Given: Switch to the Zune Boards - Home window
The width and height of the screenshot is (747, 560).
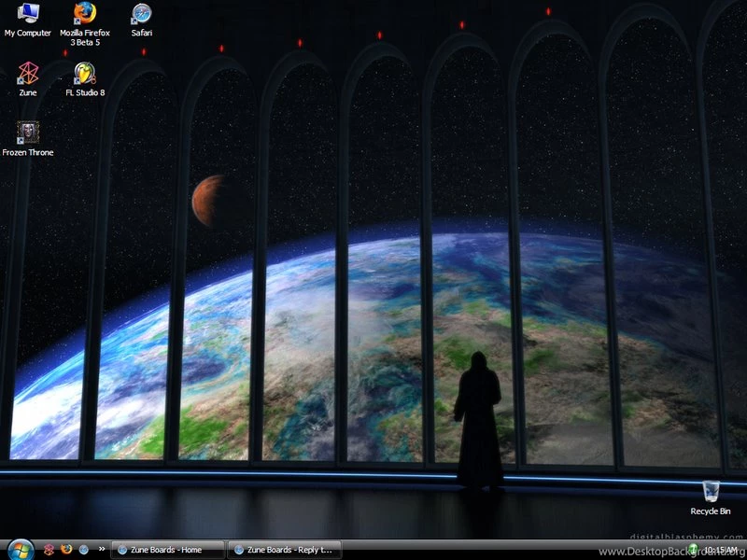Looking at the screenshot, I should pyautogui.click(x=168, y=550).
